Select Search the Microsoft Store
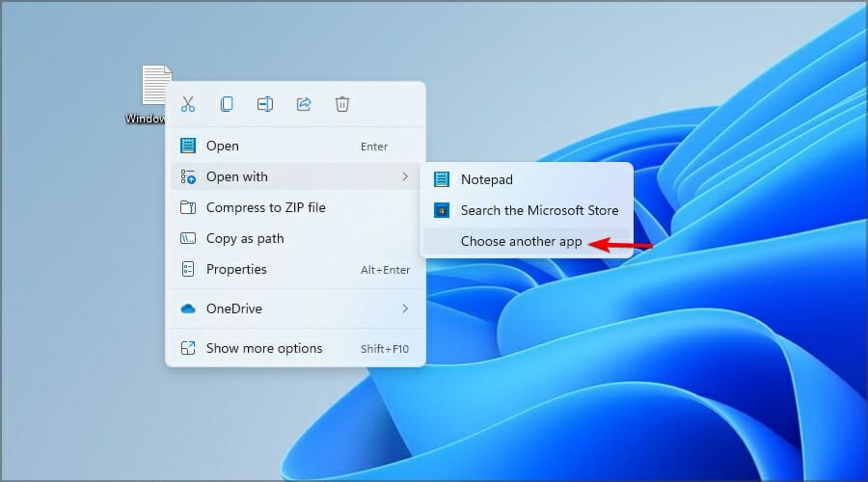The width and height of the screenshot is (868, 482). pyautogui.click(x=527, y=210)
